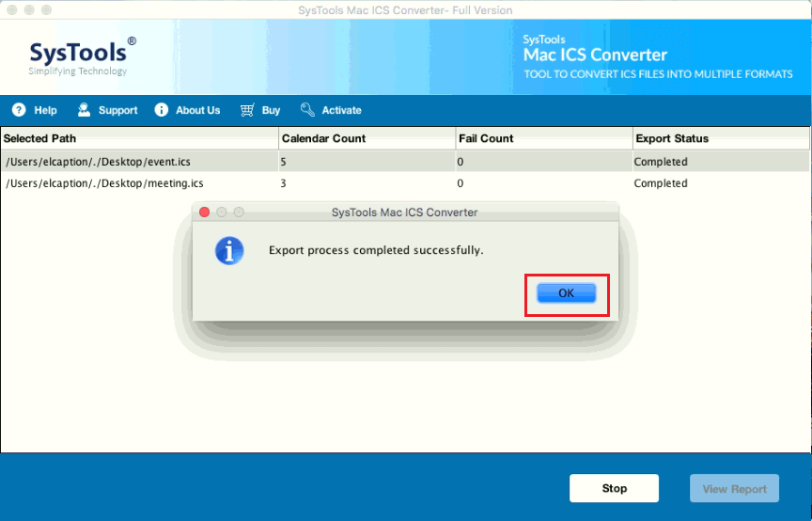Image resolution: width=812 pixels, height=521 pixels.
Task: Click fail count 0 for event.ics
Action: [x=461, y=162]
